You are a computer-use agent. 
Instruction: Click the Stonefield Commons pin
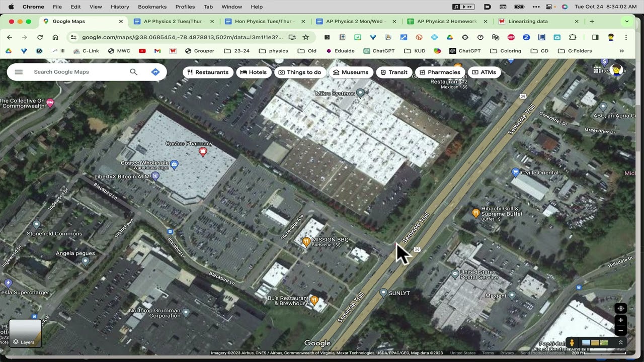(36, 224)
